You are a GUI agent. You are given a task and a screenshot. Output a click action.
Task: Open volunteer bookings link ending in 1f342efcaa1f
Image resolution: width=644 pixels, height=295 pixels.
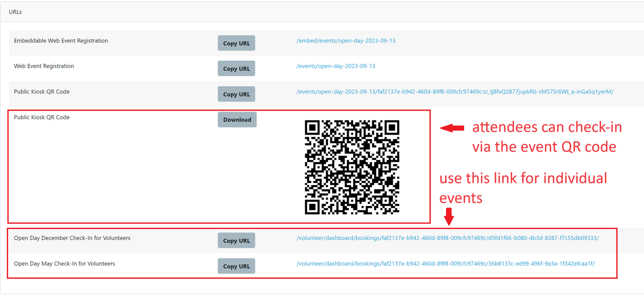coord(445,264)
